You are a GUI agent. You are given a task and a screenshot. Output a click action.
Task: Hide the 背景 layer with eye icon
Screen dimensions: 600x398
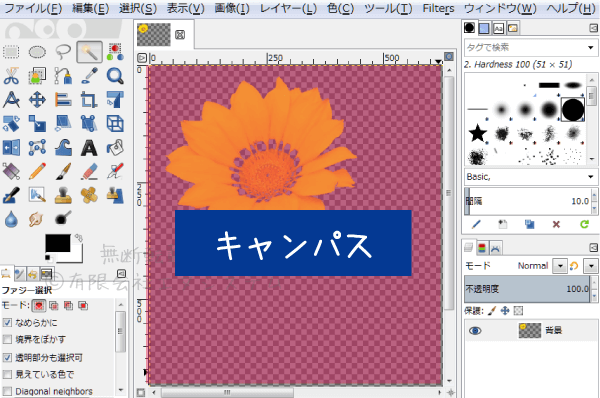pyautogui.click(x=475, y=330)
